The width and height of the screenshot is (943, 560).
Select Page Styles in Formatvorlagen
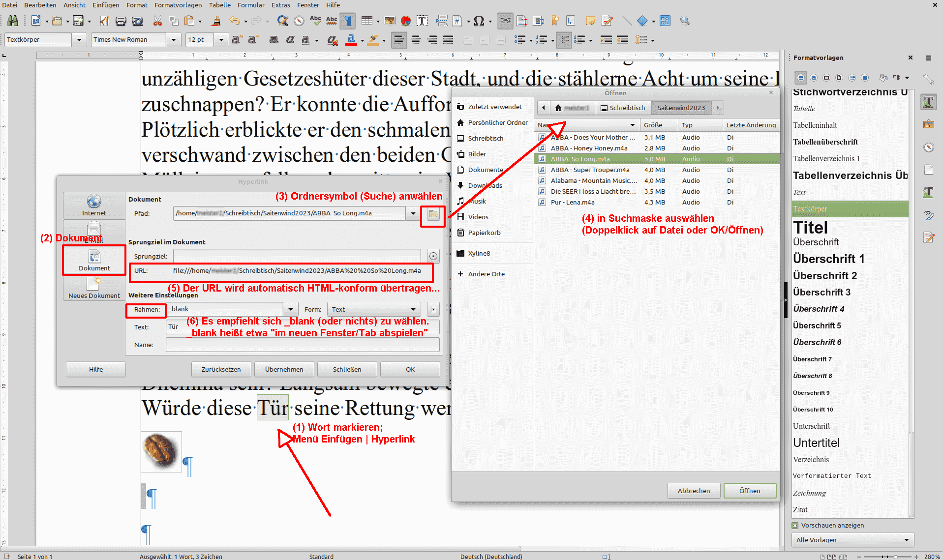[x=839, y=78]
